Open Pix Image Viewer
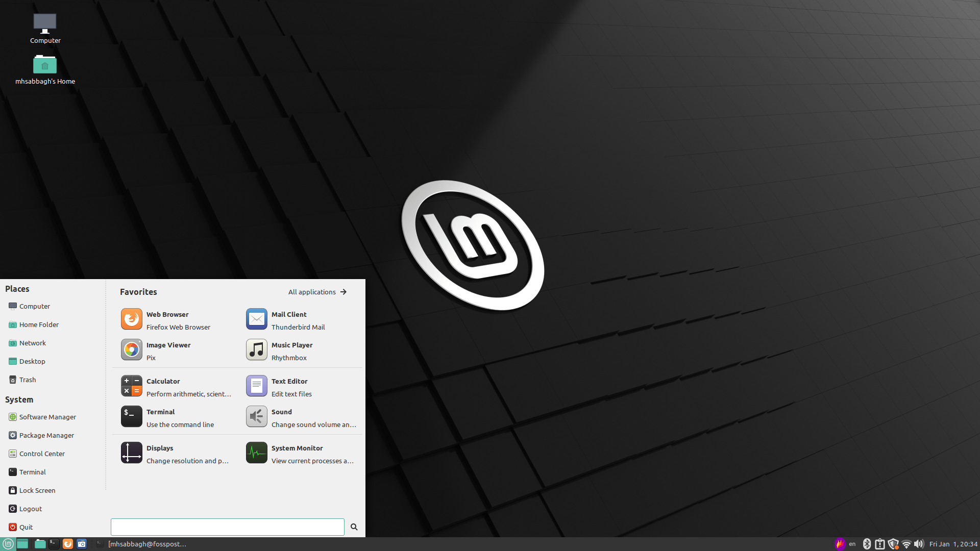This screenshot has width=980, height=551. click(168, 350)
